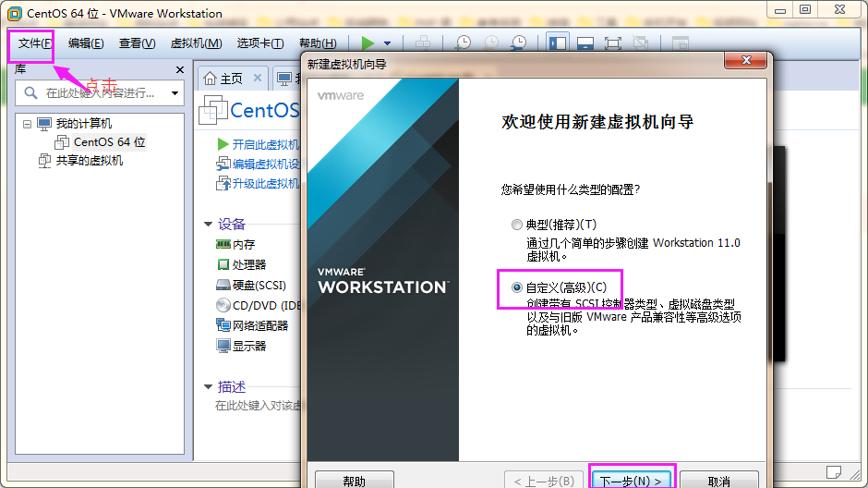
Task: Click the 处理器 processor device icon
Action: click(x=223, y=264)
